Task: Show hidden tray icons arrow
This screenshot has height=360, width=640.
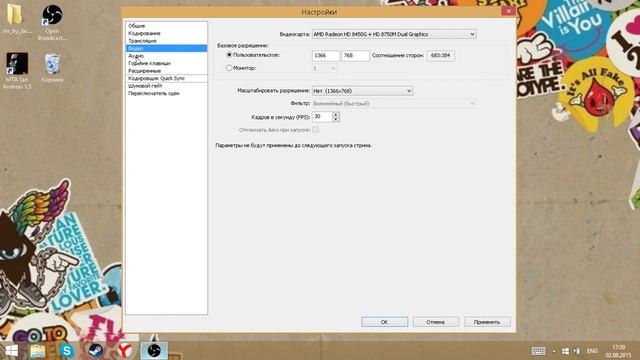Action: [x=554, y=351]
